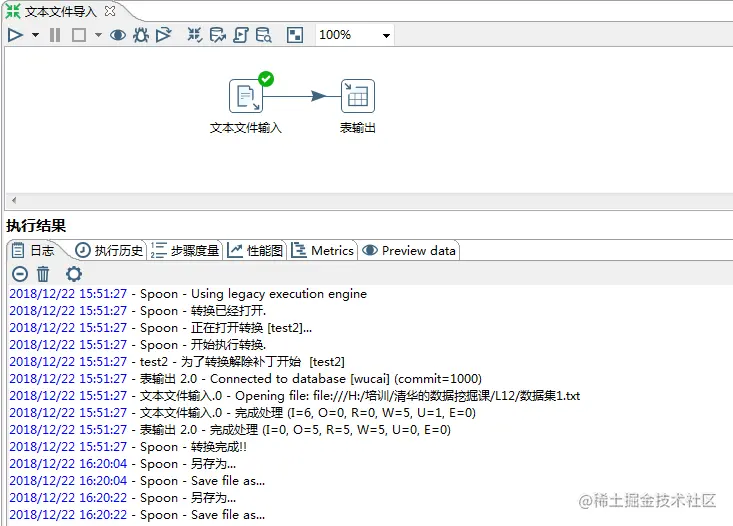The width and height of the screenshot is (733, 526).
Task: Click the 表输出 step label
Action: coord(358,128)
